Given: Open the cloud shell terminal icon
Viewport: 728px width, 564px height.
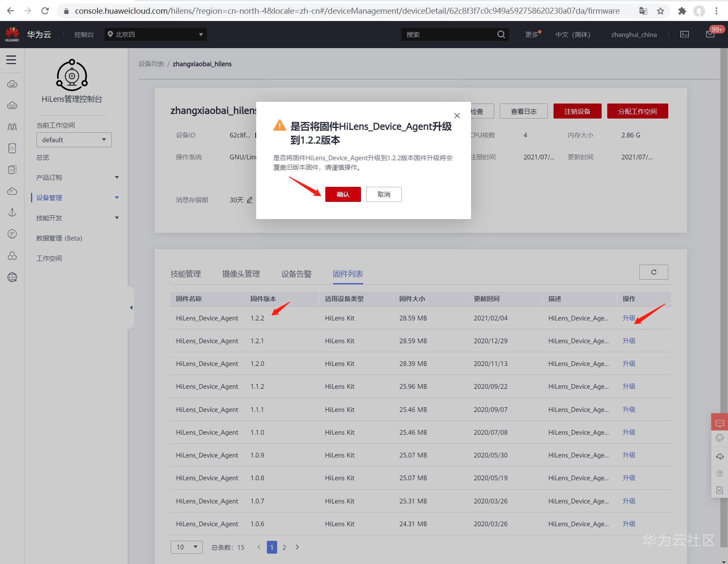Looking at the screenshot, I should (x=685, y=34).
